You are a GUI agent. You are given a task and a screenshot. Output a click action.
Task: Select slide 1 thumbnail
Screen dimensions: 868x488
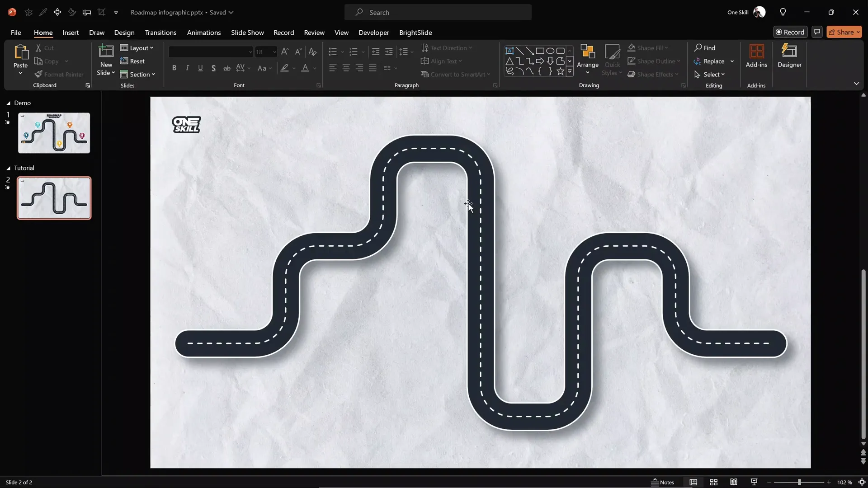[x=54, y=133]
